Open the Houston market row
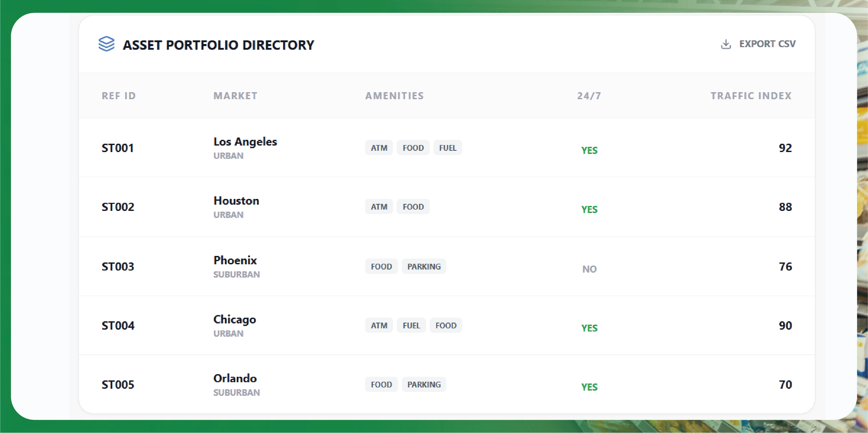The image size is (868, 433). tap(236, 201)
